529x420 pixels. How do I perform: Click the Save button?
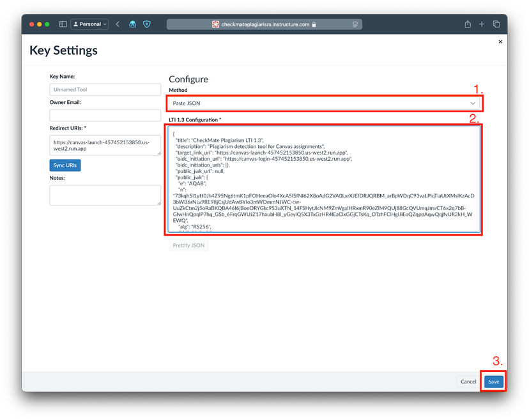(493, 381)
